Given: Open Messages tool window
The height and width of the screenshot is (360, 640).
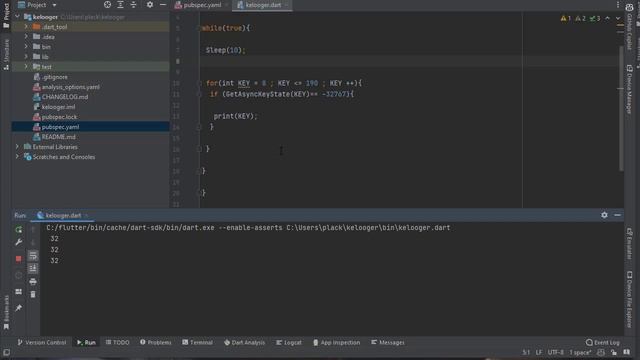Looking at the screenshot, I should tap(388, 342).
